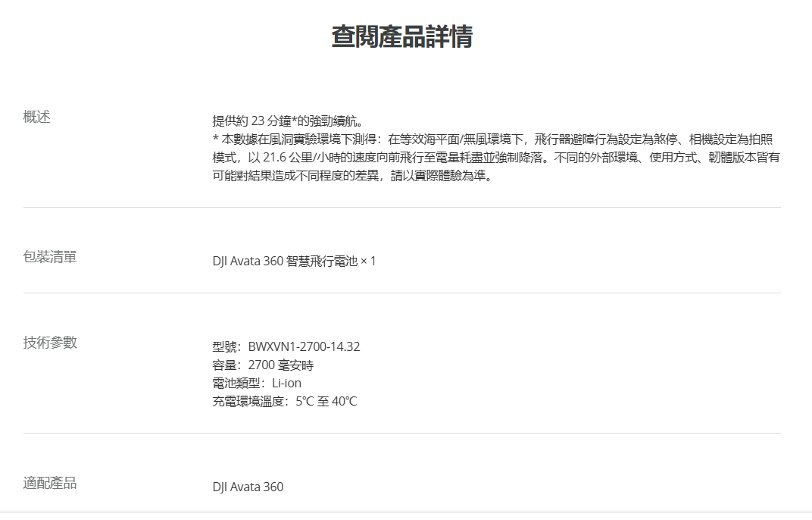Select the 適配產品 section label
This screenshot has width=812, height=520.
coord(50,484)
